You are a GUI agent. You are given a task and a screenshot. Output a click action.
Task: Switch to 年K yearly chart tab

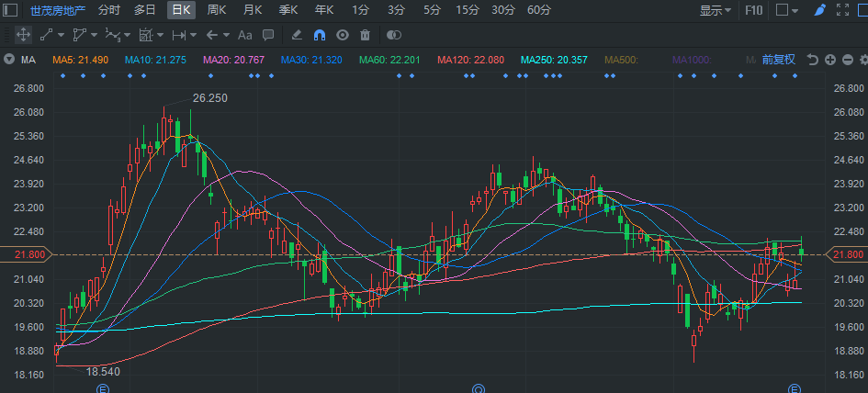click(324, 10)
